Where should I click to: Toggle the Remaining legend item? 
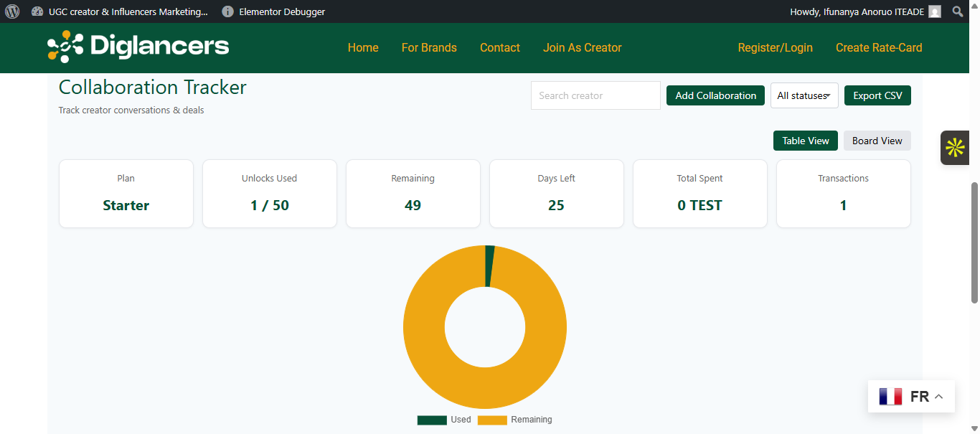(x=515, y=420)
